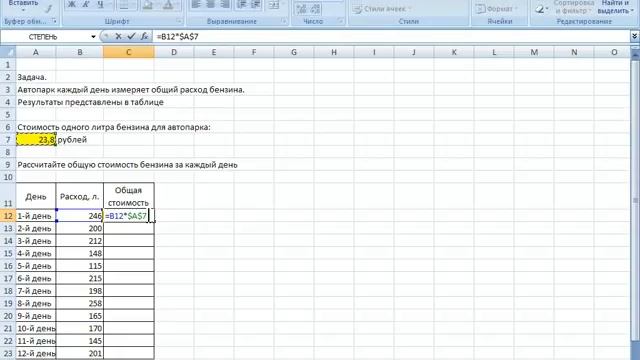
Task: Select column K header
Action: (454, 52)
